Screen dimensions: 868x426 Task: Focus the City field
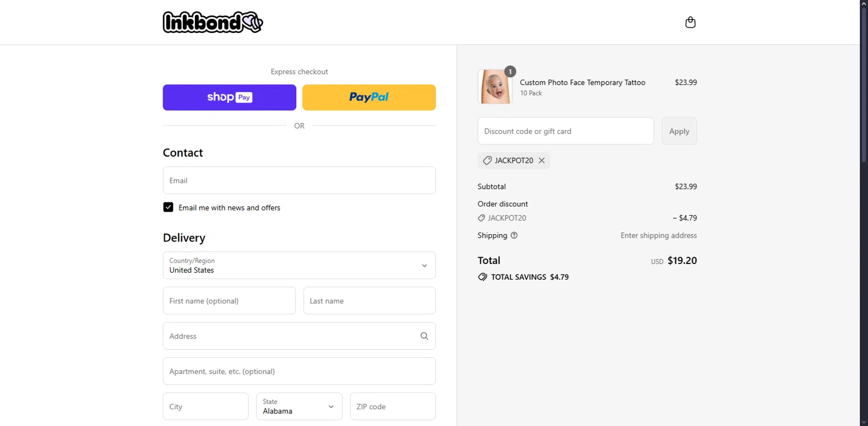coord(206,406)
